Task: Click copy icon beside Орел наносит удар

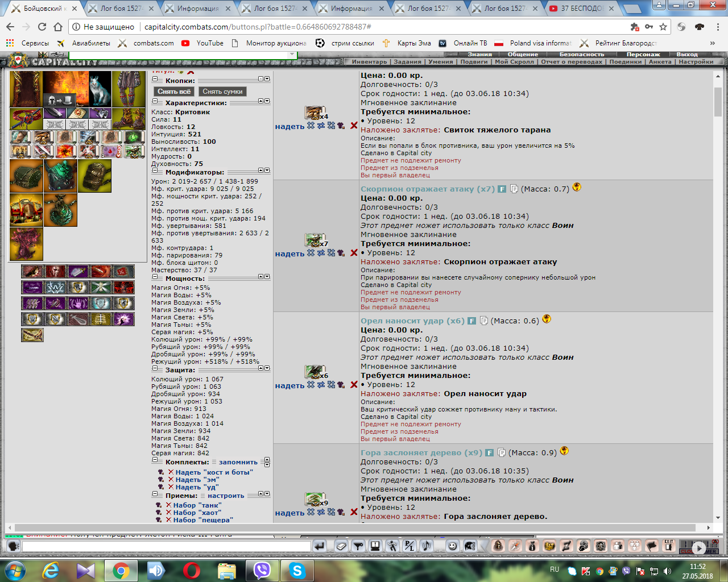Action: pyautogui.click(x=484, y=321)
